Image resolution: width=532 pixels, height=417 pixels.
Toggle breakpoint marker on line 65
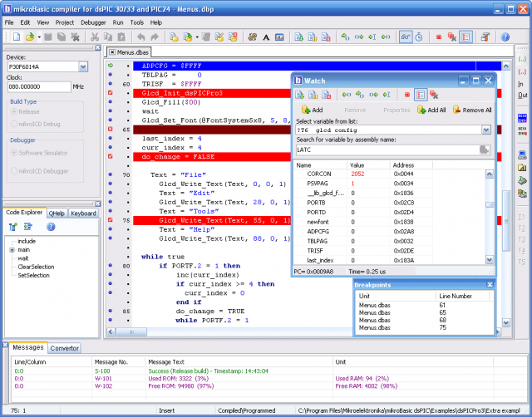[111, 129]
